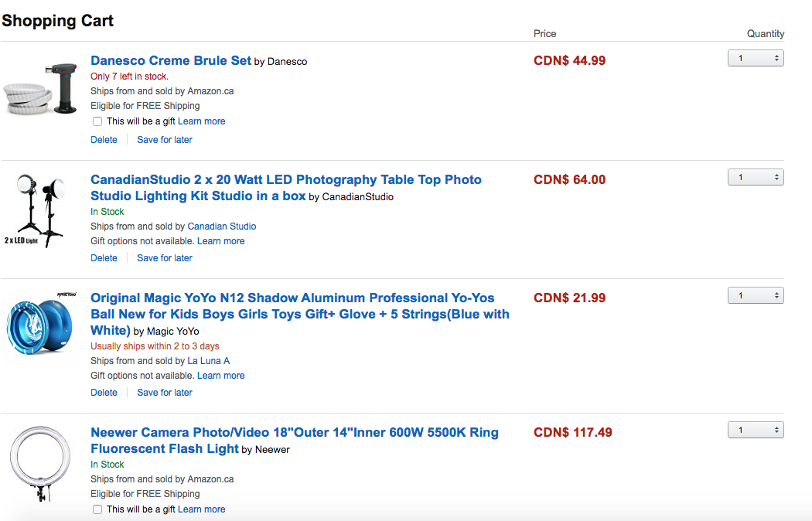
Task: Open quantity dropdown for Danesco Creme Brule Set
Action: (756, 59)
